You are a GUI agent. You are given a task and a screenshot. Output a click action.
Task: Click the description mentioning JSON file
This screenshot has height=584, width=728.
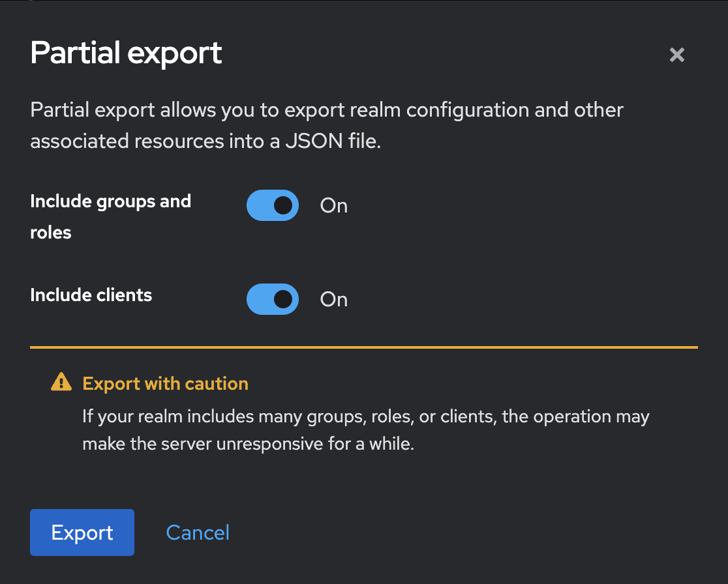pos(326,125)
